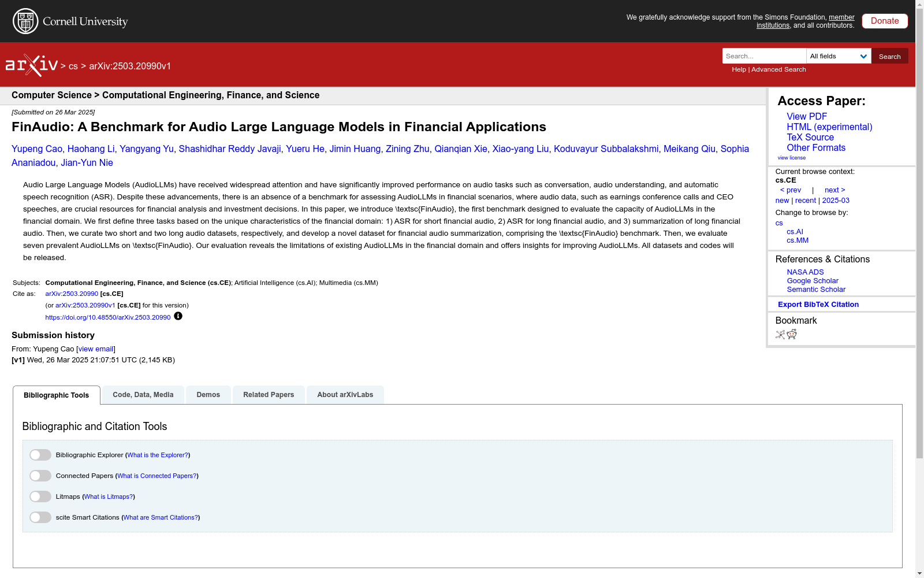This screenshot has width=924, height=578.
Task: Switch to Demos tab
Action: (x=208, y=395)
